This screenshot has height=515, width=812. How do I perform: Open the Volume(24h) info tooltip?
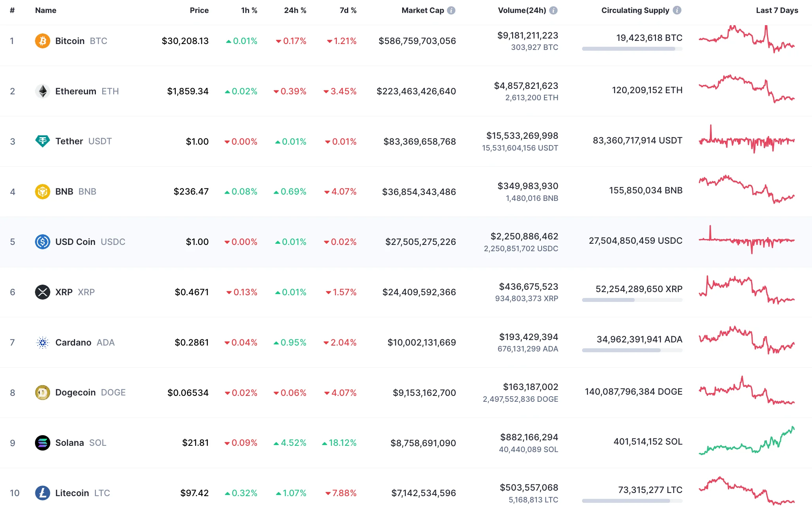[554, 10]
